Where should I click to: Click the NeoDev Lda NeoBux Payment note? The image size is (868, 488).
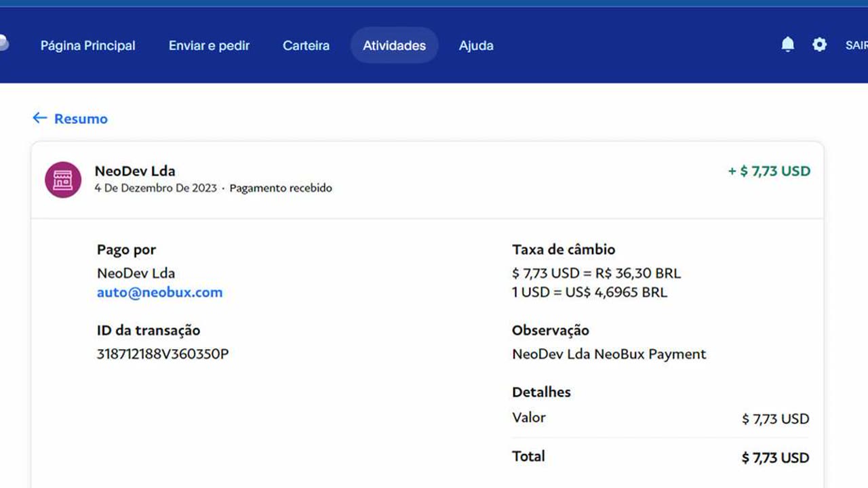coord(609,354)
